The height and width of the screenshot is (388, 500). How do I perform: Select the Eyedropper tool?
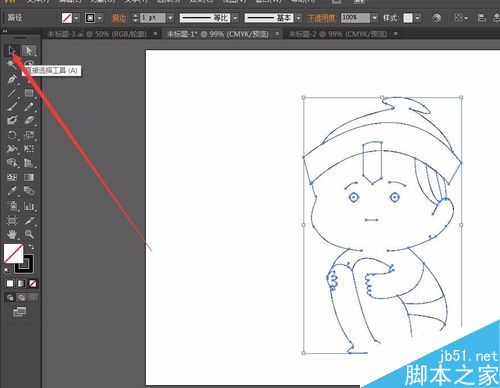coord(12,191)
